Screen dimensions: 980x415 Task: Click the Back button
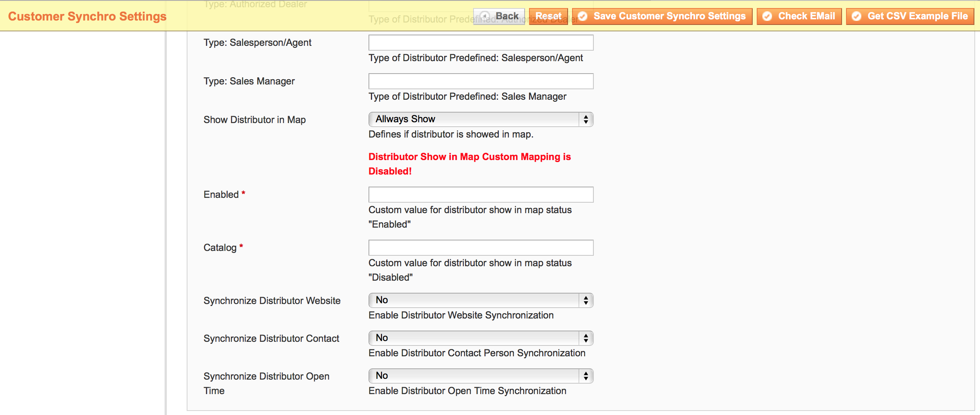(499, 16)
